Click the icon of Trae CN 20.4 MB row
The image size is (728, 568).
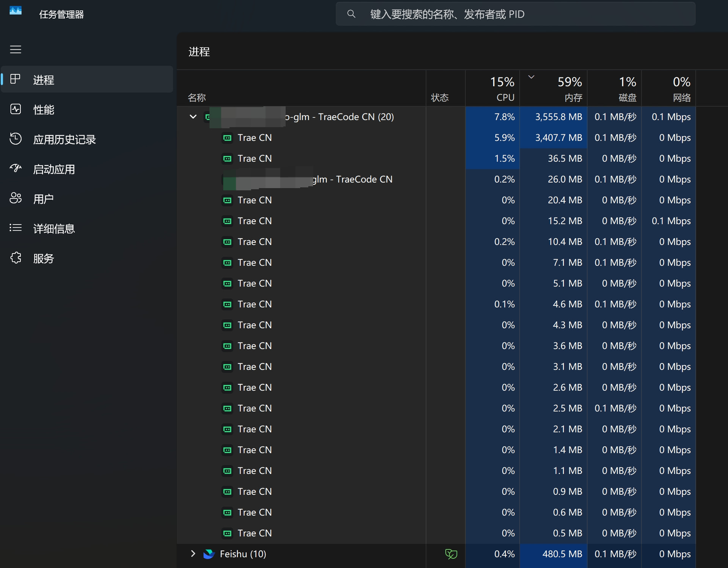tap(227, 200)
